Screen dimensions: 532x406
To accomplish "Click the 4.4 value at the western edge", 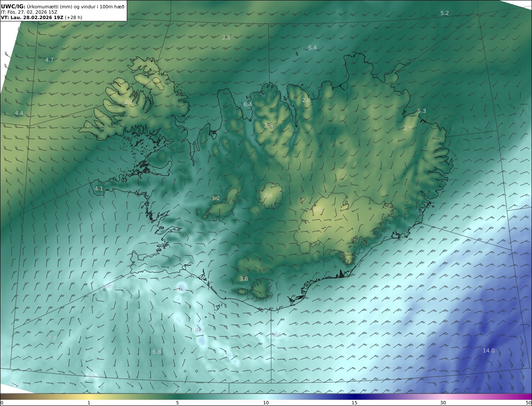I will pos(19,113).
